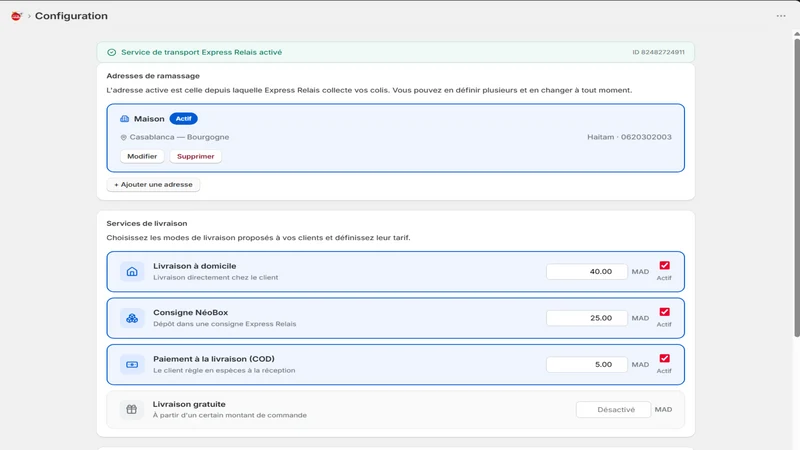Click the Actif badge next to Maison

184,118
